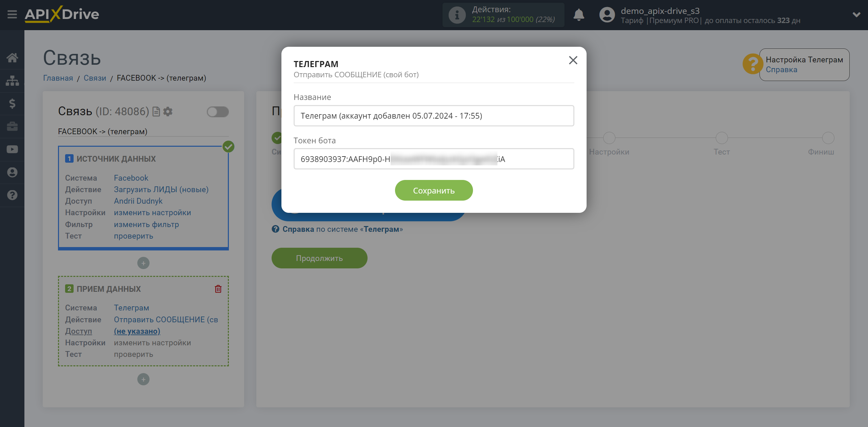Open the Главная breadcrumb
The height and width of the screenshot is (427, 868).
click(x=58, y=78)
